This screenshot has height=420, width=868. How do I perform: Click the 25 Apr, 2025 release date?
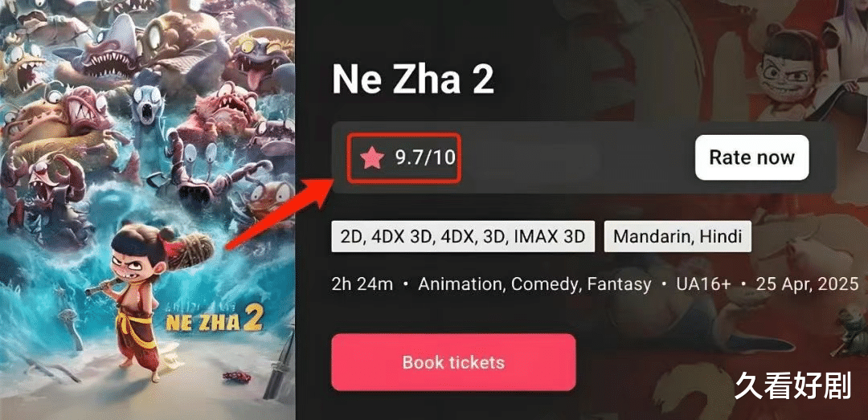pyautogui.click(x=807, y=284)
